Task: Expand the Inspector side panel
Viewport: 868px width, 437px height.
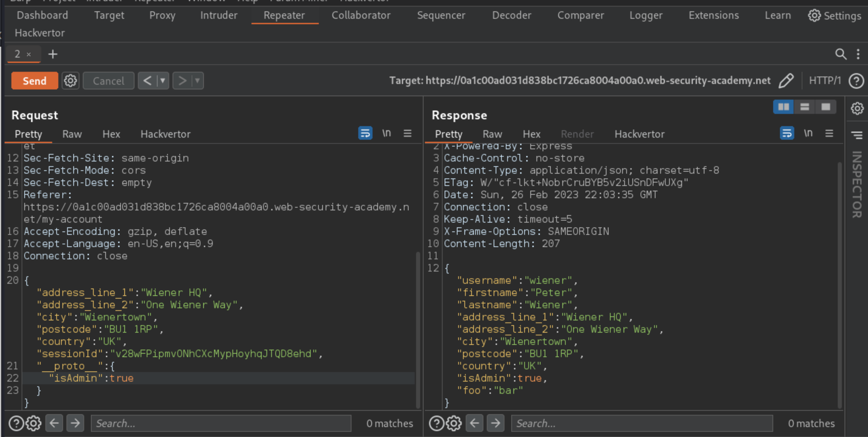Action: 857,185
